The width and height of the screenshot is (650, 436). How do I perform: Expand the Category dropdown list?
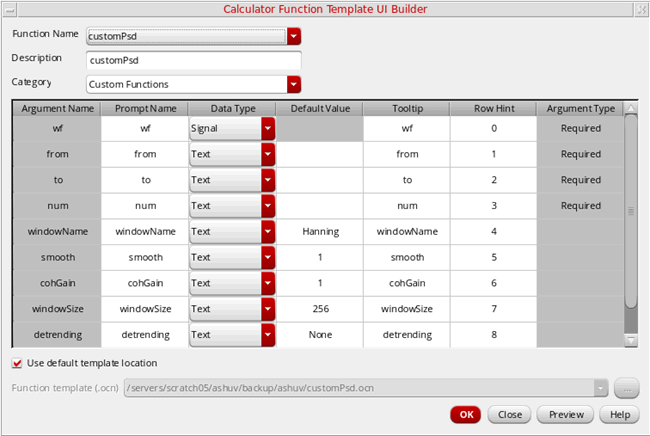[294, 84]
